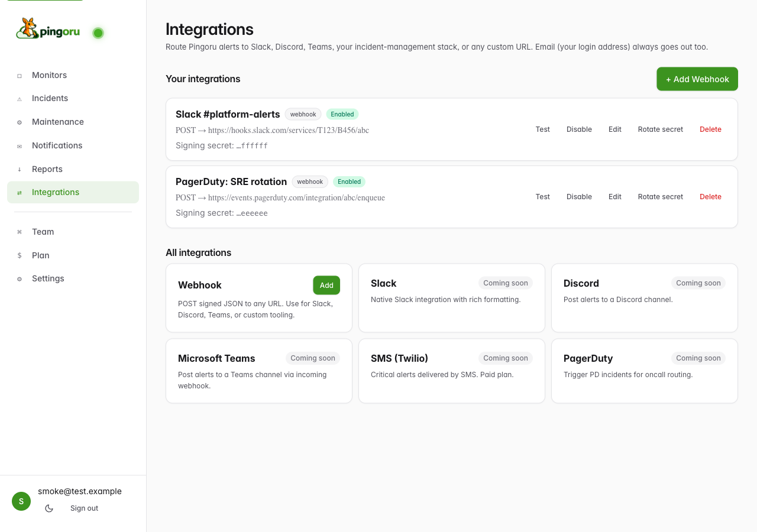Click the green S user avatar
The height and width of the screenshot is (532, 757).
point(21,501)
